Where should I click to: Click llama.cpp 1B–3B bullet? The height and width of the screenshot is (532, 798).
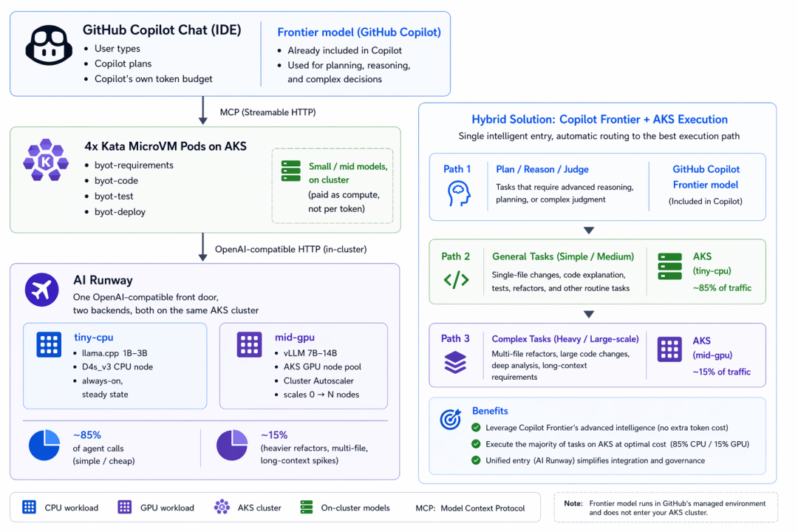[x=115, y=352]
